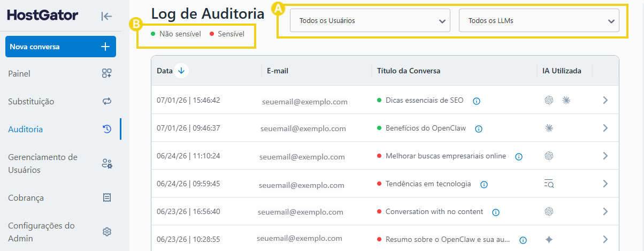644x251 pixels.
Task: Click the Sensível legend label
Action: tap(231, 34)
